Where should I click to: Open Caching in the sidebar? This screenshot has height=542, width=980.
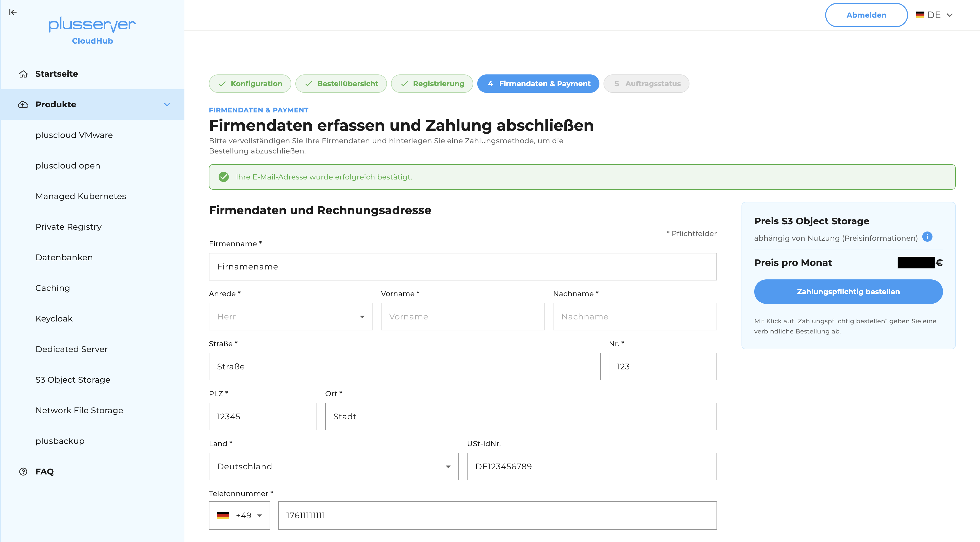[x=53, y=288]
